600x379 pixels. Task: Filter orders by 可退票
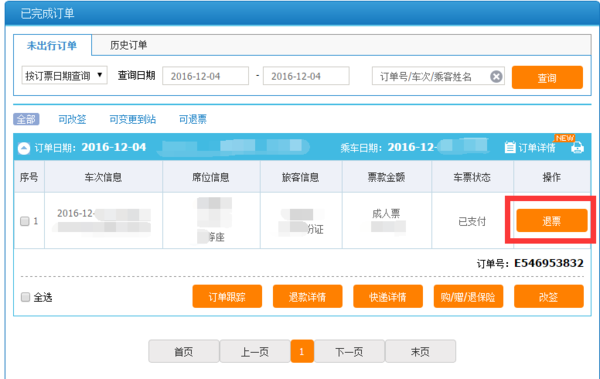192,119
